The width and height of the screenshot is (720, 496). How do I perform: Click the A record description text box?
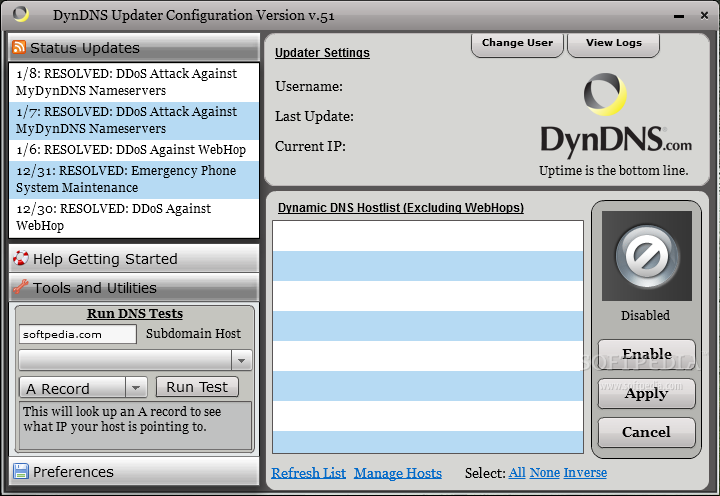[135, 426]
